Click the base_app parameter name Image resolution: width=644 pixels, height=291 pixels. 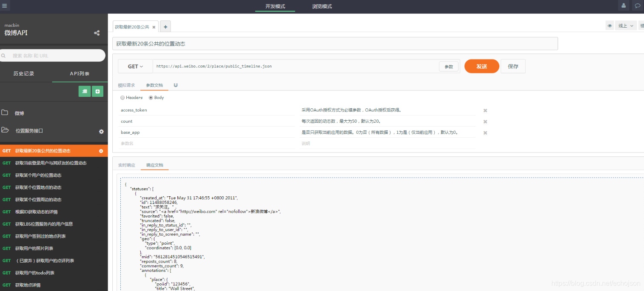(x=130, y=132)
